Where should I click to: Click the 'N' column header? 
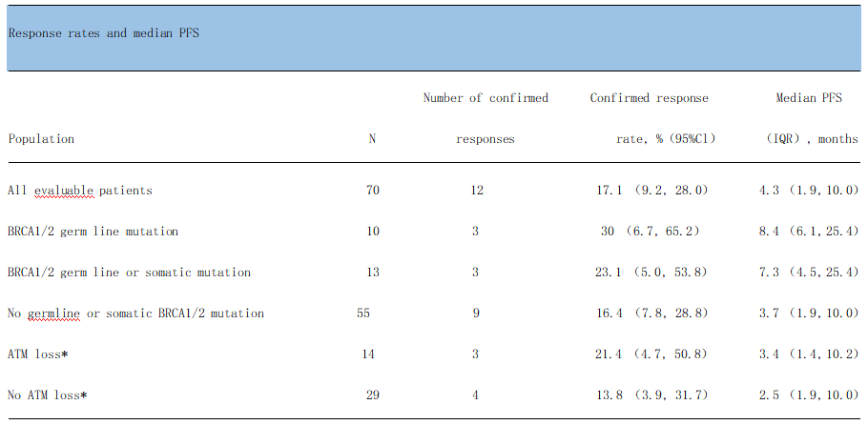tap(372, 139)
